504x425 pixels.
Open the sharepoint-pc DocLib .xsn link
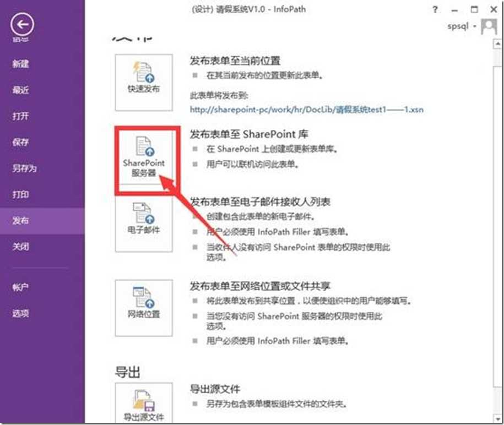pos(307,109)
